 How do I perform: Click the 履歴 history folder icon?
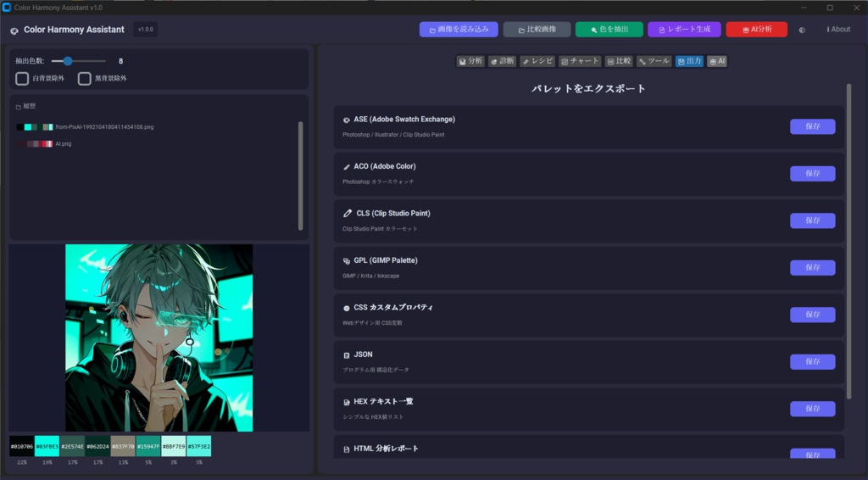click(x=19, y=107)
